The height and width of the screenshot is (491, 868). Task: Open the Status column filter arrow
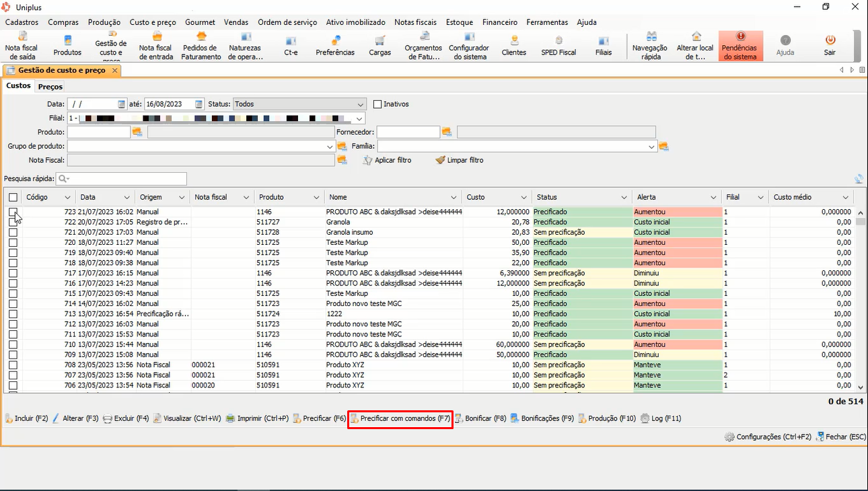pyautogui.click(x=623, y=198)
